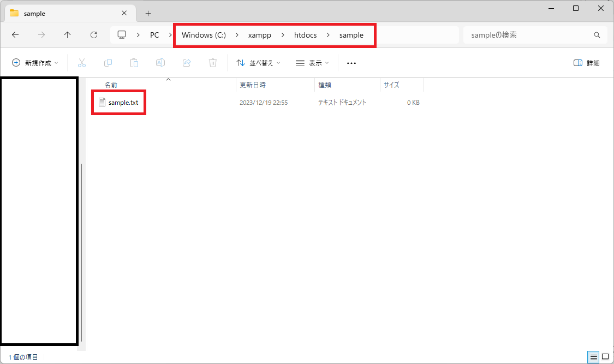
Task: Navigate up one folder level
Action: pos(67,34)
